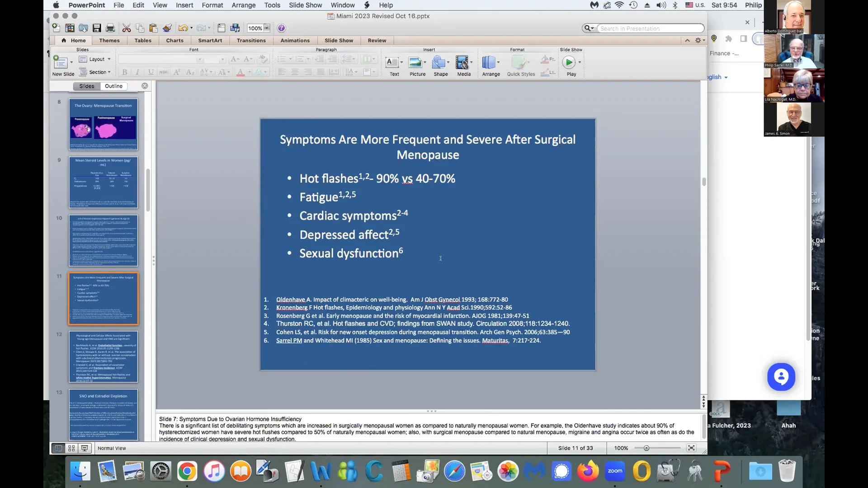Open the Help purple question mark

[x=281, y=28]
